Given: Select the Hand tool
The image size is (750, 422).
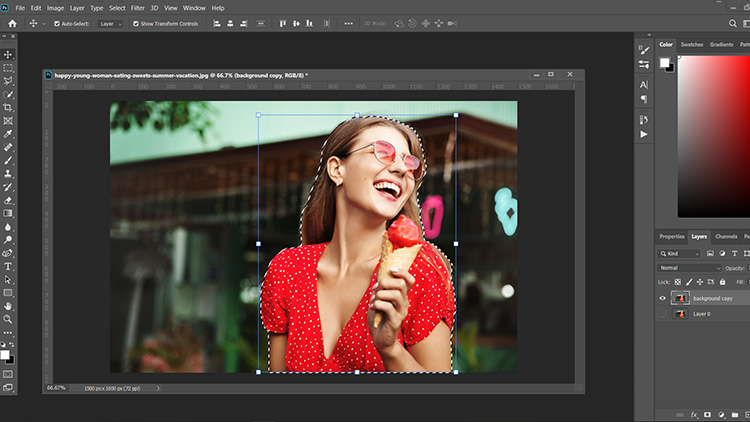Looking at the screenshot, I should click(8, 306).
